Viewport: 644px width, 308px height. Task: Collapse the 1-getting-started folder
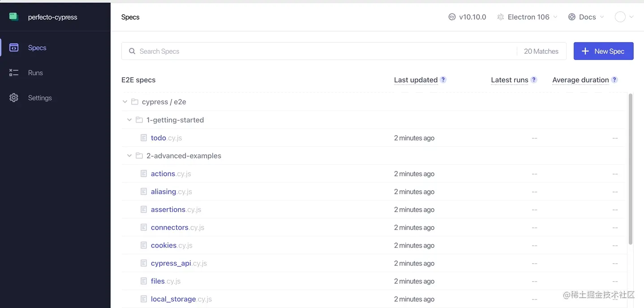[129, 120]
